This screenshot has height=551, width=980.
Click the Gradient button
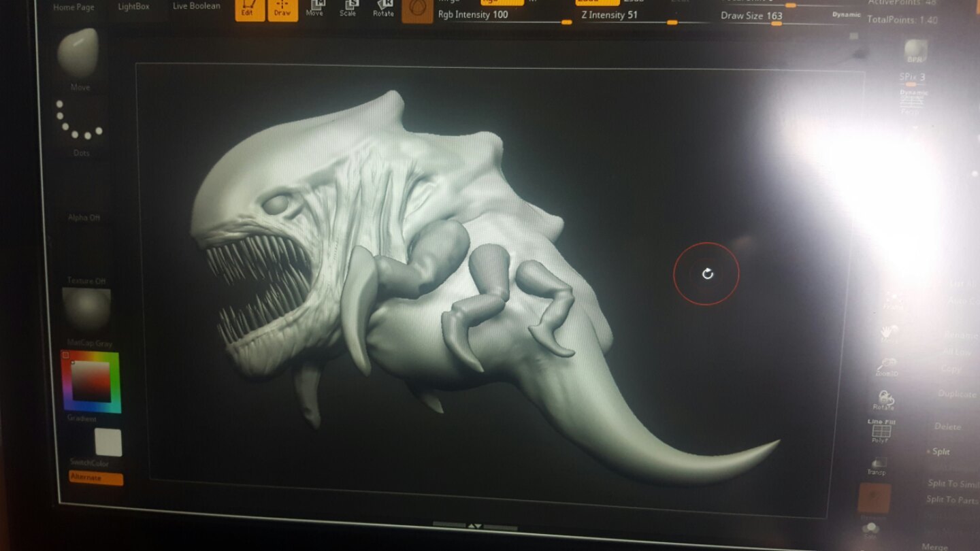click(81, 418)
